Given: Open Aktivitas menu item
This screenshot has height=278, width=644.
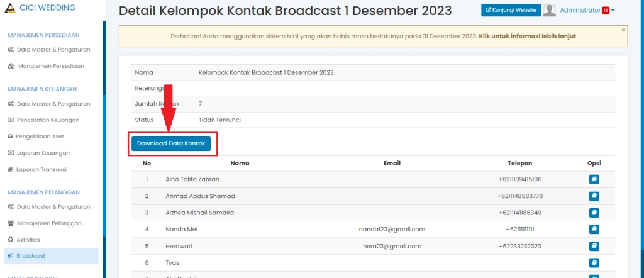Looking at the screenshot, I should [25, 240].
